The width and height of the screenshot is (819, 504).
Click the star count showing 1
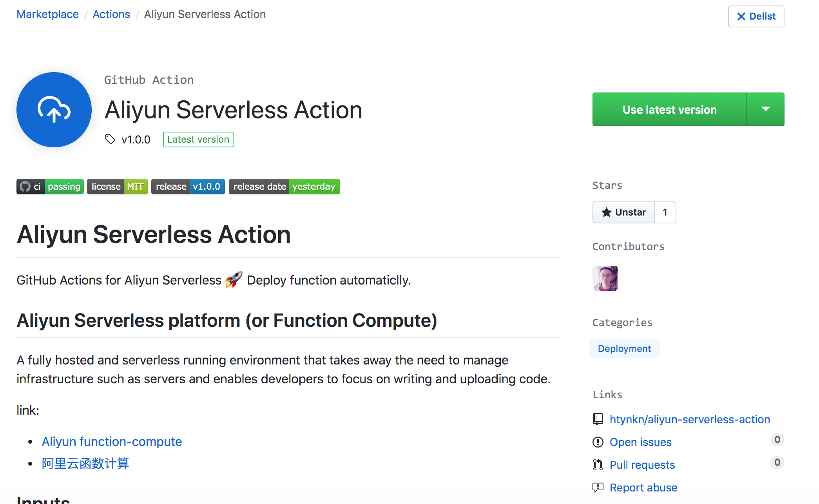(x=665, y=212)
